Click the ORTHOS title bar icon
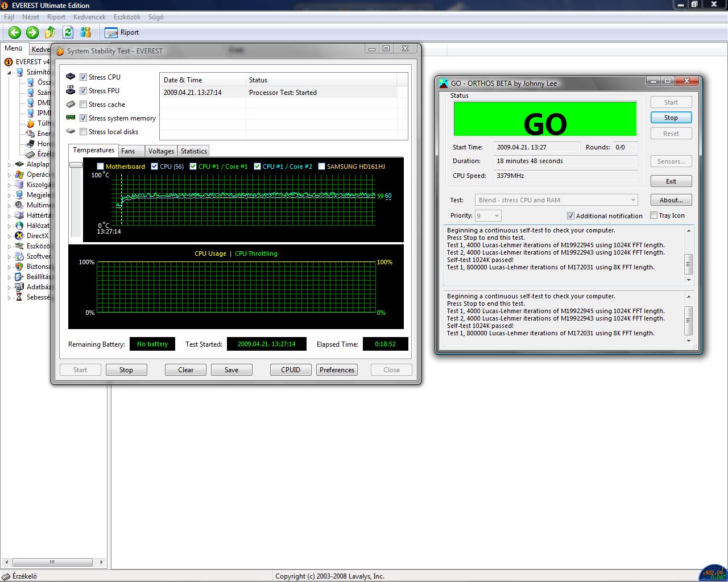728x582 pixels. (x=444, y=83)
